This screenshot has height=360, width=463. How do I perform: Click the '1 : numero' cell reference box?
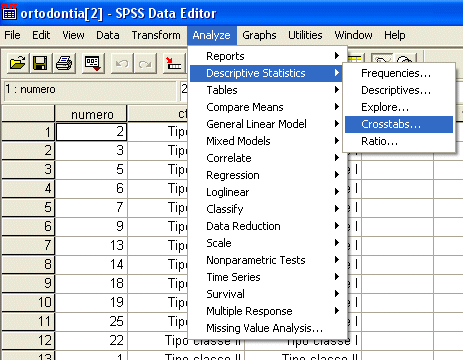coord(90,90)
